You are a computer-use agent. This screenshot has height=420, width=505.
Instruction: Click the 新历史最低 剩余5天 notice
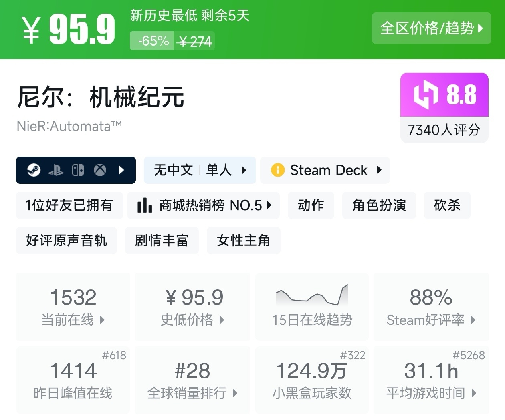click(x=190, y=16)
